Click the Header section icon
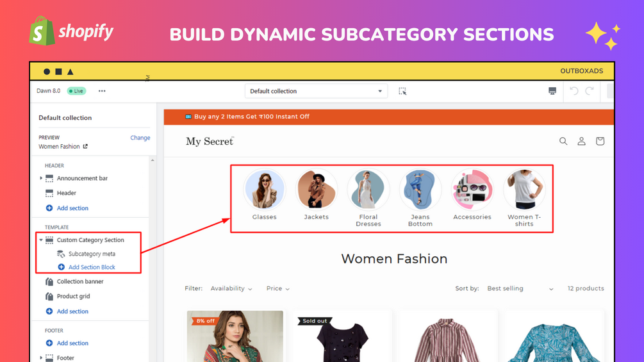 click(x=49, y=193)
